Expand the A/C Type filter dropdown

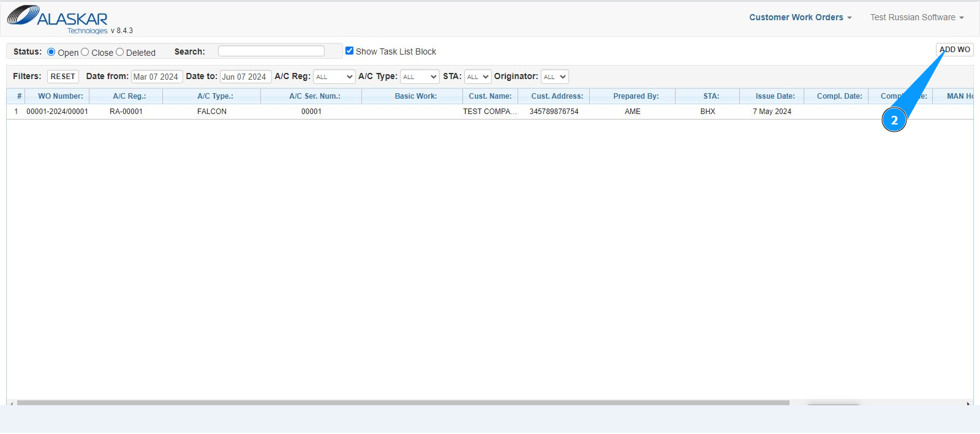click(x=420, y=77)
